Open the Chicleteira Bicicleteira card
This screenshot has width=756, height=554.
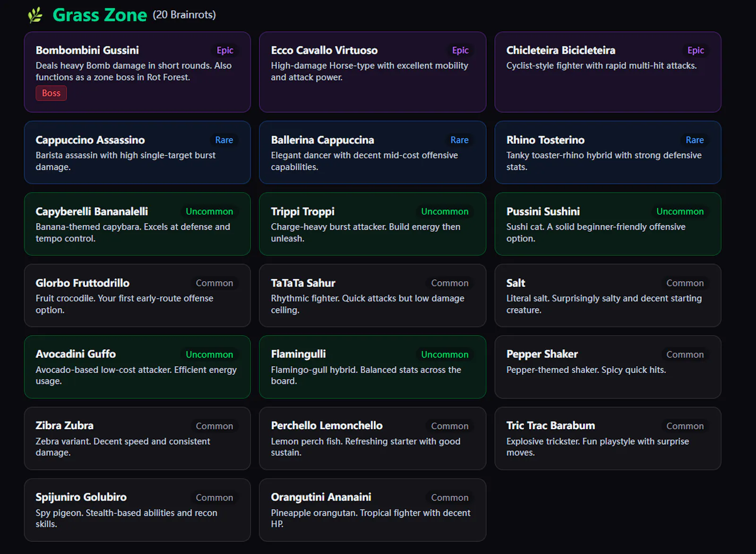tap(608, 72)
